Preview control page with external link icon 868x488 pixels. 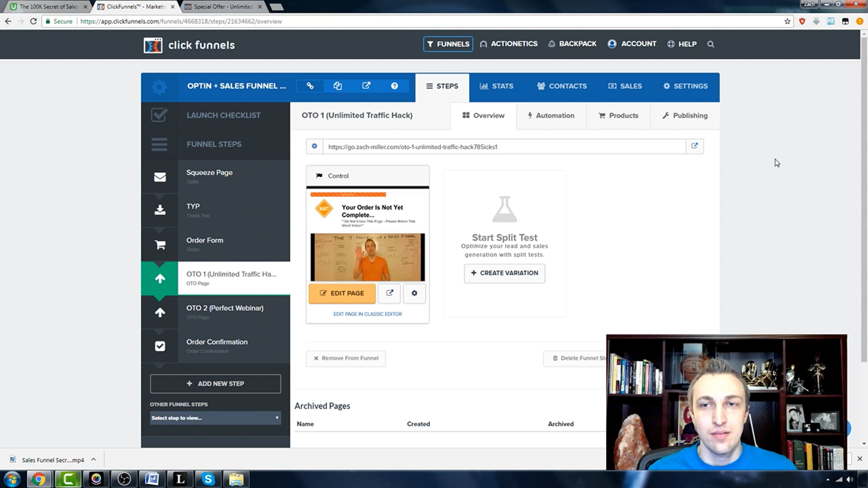coord(389,293)
